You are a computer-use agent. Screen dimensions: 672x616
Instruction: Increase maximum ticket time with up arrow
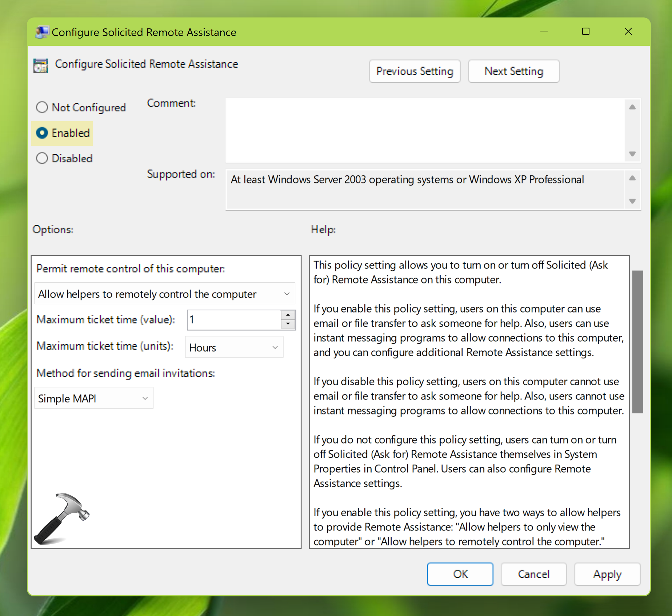click(288, 315)
